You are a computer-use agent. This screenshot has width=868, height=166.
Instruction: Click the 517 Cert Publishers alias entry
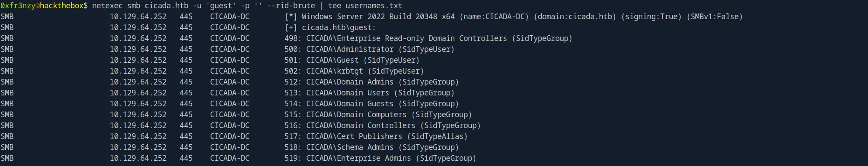pyautogui.click(x=376, y=136)
